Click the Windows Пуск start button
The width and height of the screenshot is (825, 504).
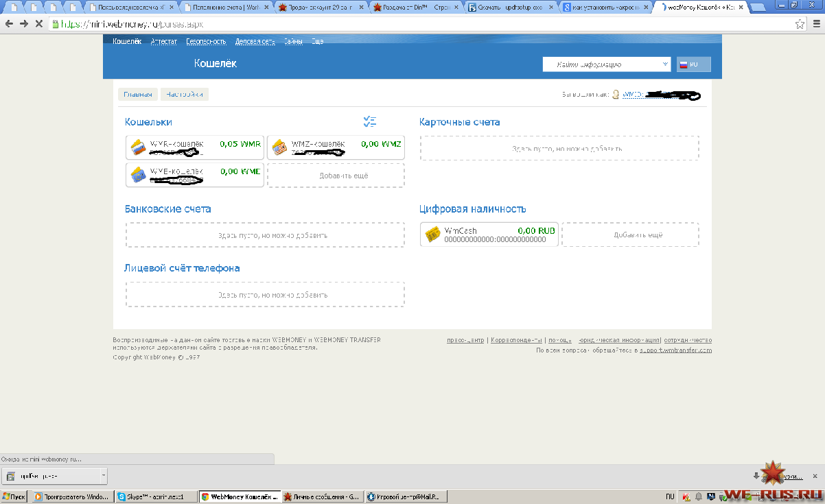point(14,496)
